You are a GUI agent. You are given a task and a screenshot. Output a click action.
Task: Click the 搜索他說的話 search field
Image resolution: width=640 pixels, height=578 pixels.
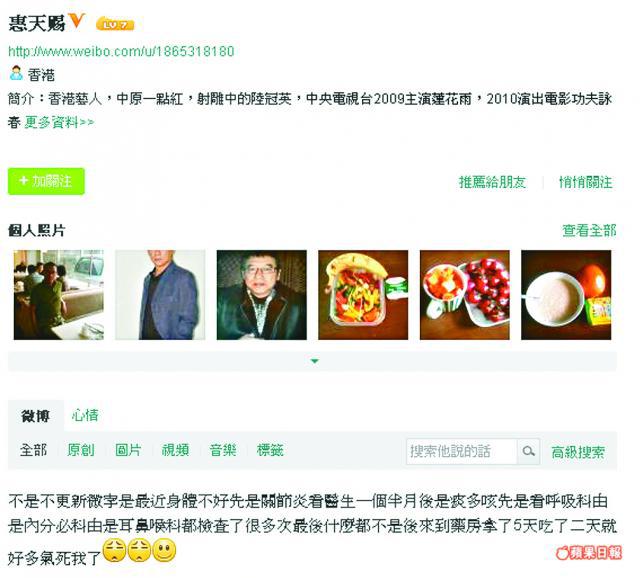pos(462,451)
